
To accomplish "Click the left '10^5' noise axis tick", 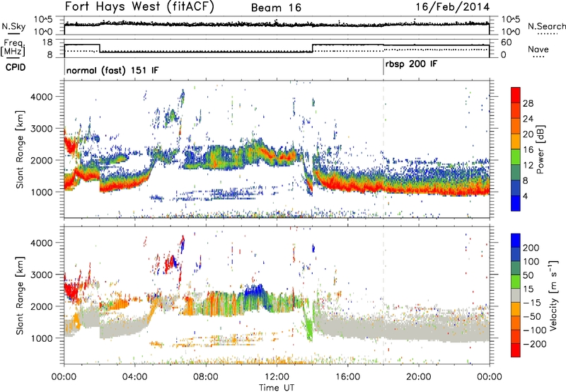I will 43,19.
